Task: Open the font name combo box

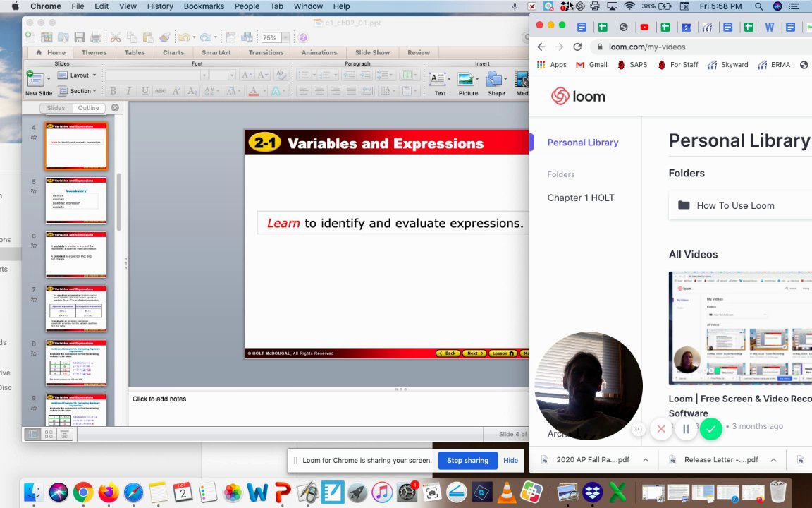Action: tap(156, 75)
